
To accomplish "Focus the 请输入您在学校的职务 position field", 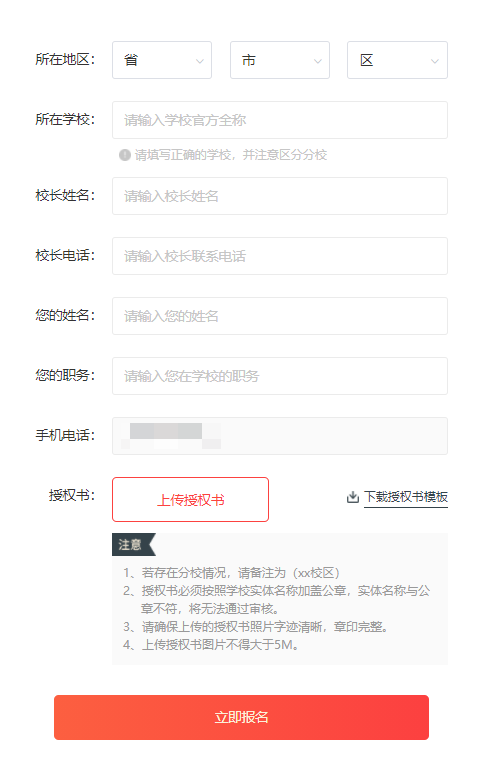I will 280,376.
